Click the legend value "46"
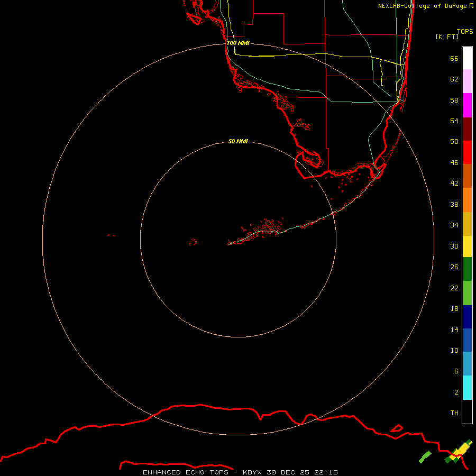Image resolution: width=476 pixels, height=476 pixels. click(454, 163)
